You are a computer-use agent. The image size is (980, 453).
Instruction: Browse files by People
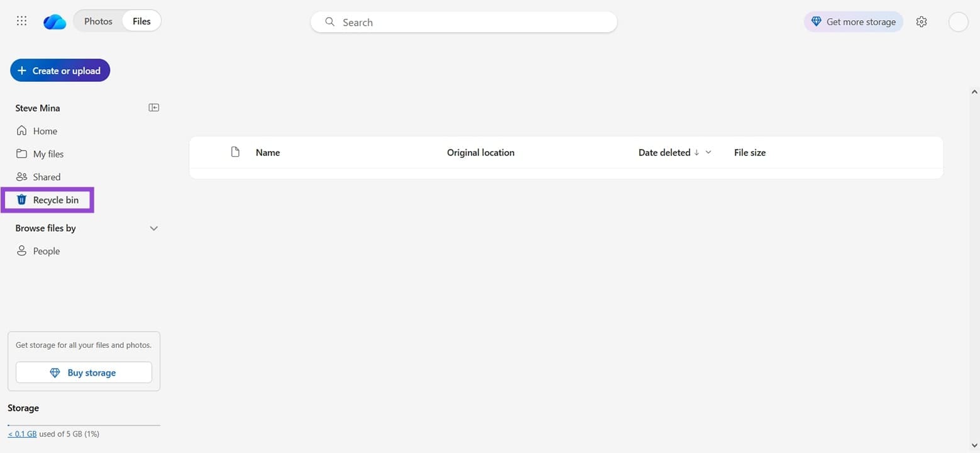pos(46,250)
